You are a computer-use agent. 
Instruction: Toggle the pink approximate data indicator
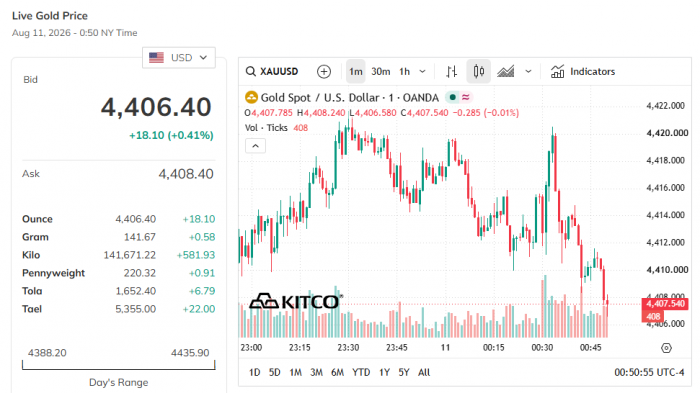coord(466,97)
